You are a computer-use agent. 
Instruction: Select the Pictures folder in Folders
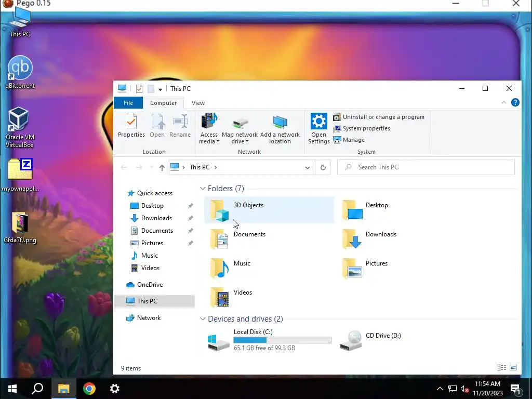(x=401, y=268)
